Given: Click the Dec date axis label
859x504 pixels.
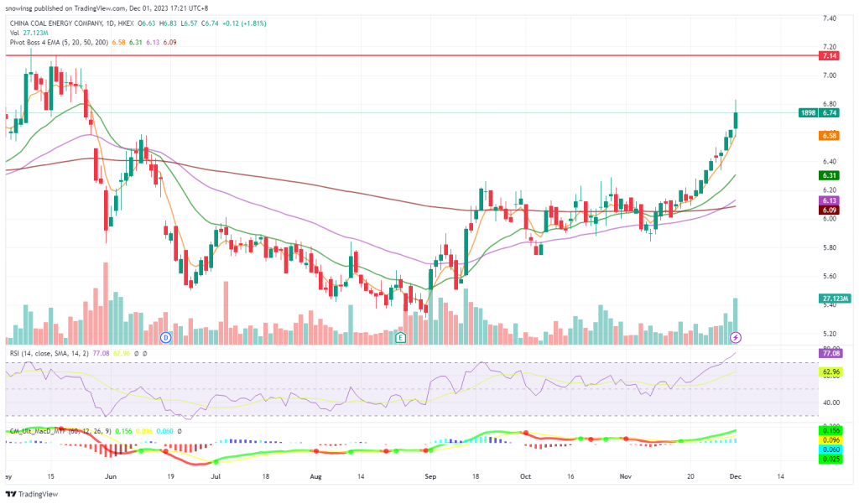Looking at the screenshot, I should point(736,476).
